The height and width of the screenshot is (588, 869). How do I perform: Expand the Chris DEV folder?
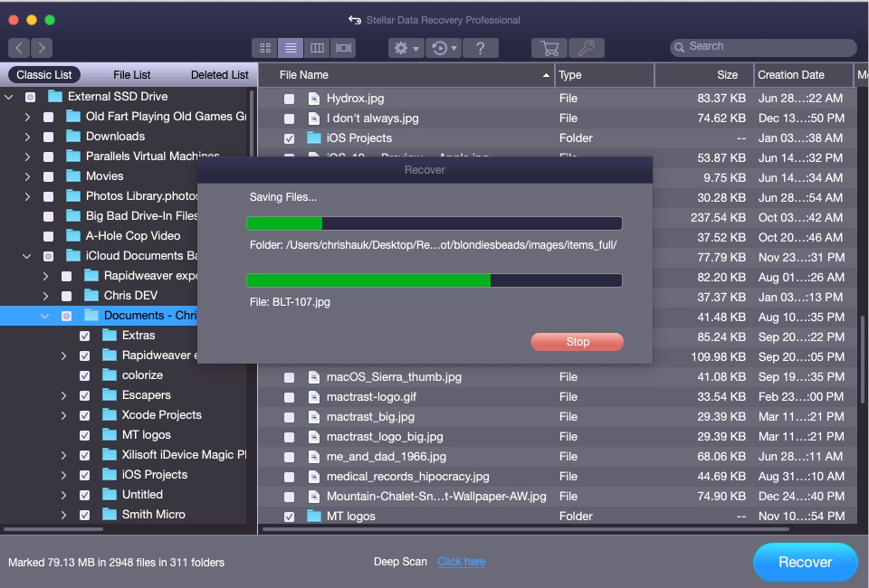(45, 296)
